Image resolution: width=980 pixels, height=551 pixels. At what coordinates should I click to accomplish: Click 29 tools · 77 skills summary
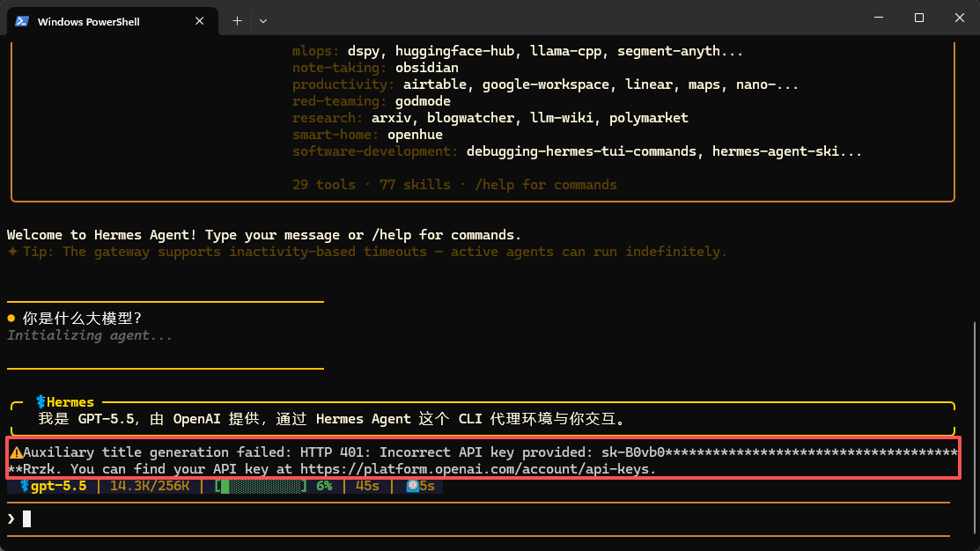click(x=454, y=185)
